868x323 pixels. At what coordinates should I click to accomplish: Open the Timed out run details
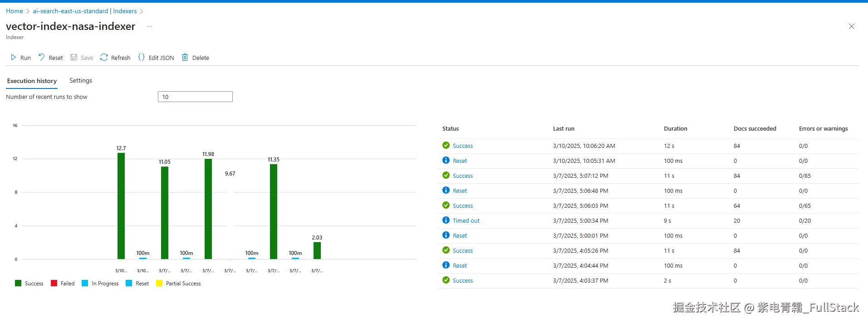[466, 220]
